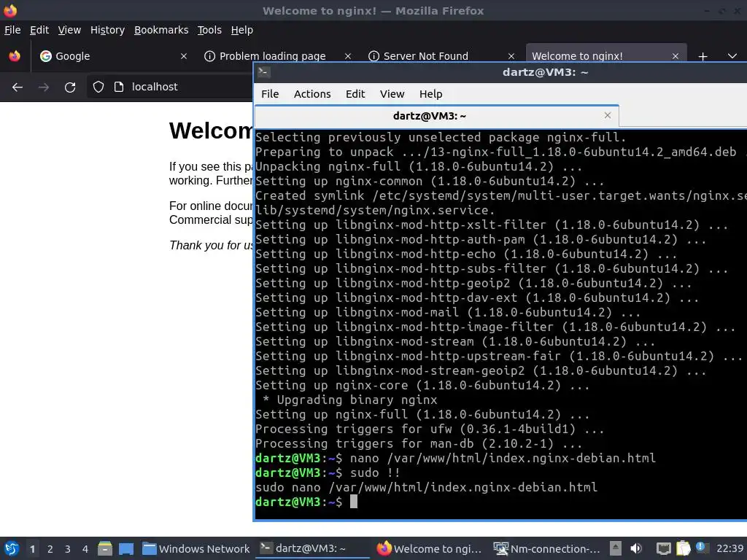
Task: Close the Server Not Found tab
Action: [511, 56]
